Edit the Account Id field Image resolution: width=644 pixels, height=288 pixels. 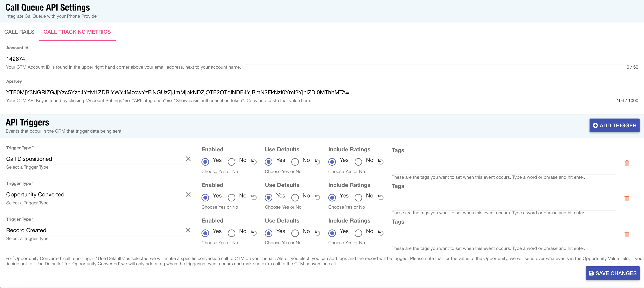click(x=322, y=59)
